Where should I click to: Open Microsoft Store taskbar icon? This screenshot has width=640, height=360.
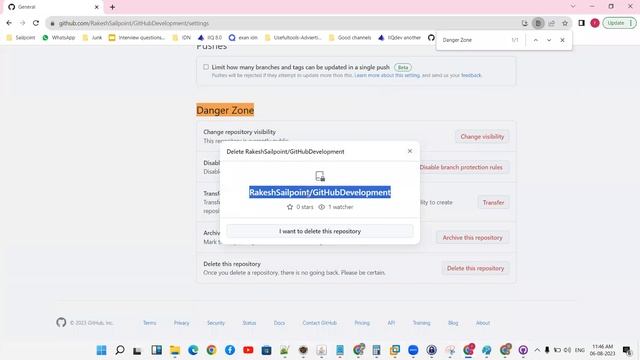click(x=267, y=350)
